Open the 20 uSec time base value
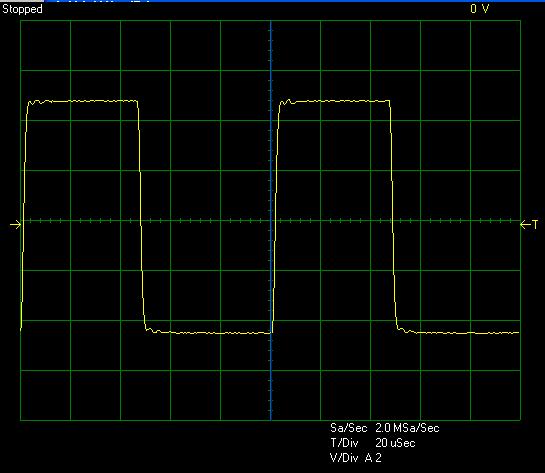The width and height of the screenshot is (545, 473). [x=395, y=443]
